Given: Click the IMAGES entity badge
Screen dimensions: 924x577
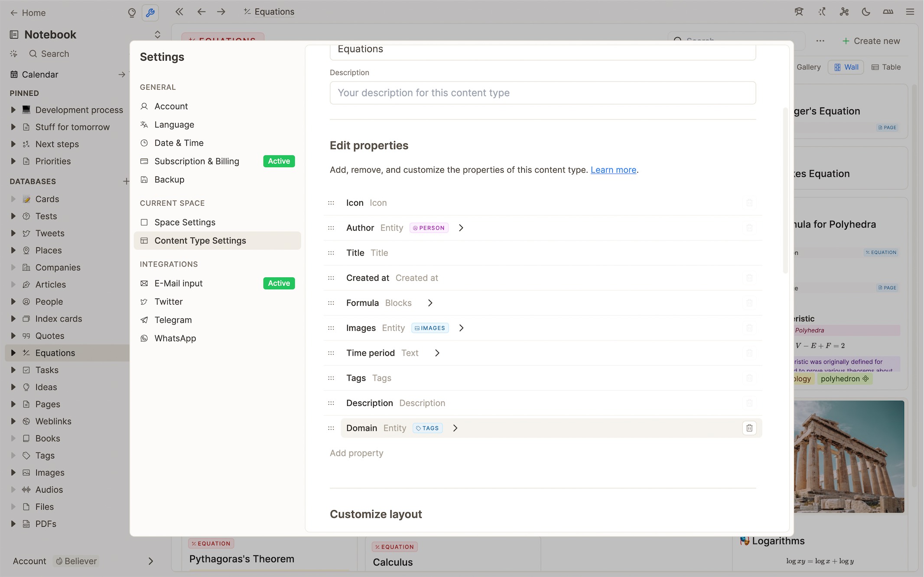Looking at the screenshot, I should (x=429, y=328).
